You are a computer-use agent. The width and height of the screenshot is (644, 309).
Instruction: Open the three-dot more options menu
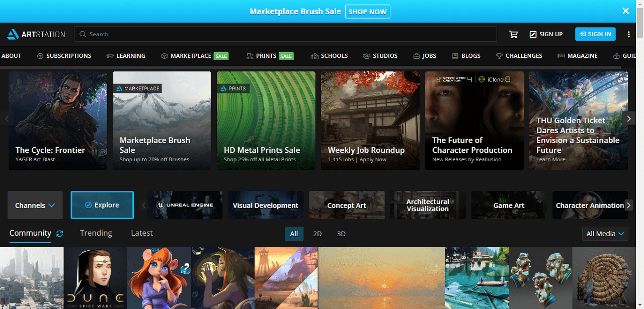629,34
